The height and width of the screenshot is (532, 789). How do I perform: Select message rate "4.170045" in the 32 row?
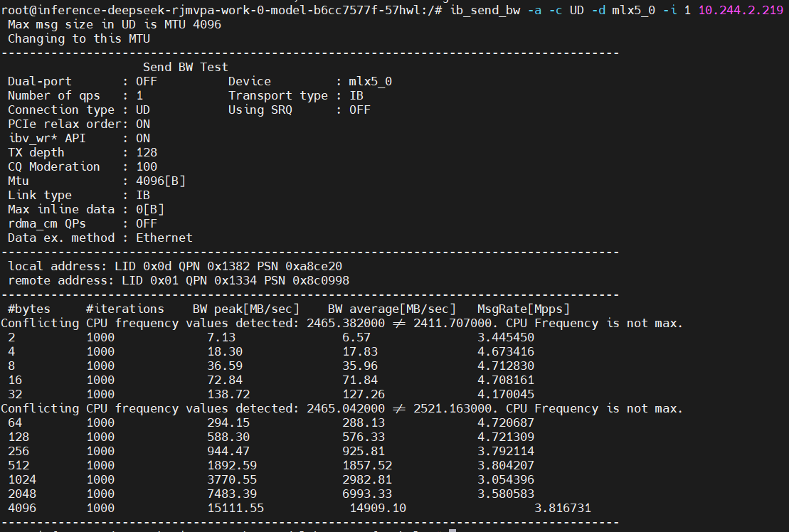point(506,394)
